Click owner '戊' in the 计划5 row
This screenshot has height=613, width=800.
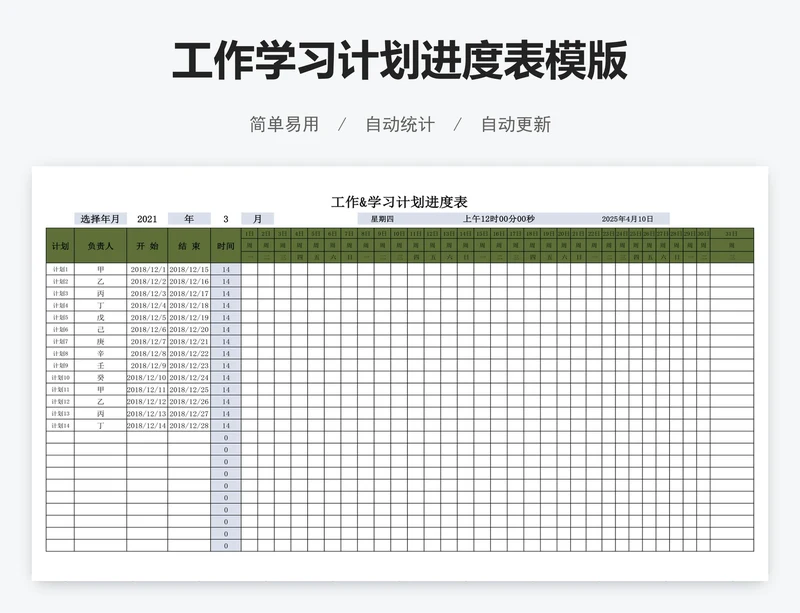(x=101, y=317)
